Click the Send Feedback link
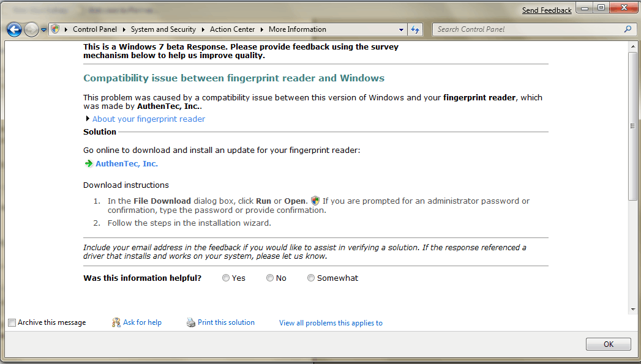Screen dimensions: 641x364 pyautogui.click(x=547, y=10)
